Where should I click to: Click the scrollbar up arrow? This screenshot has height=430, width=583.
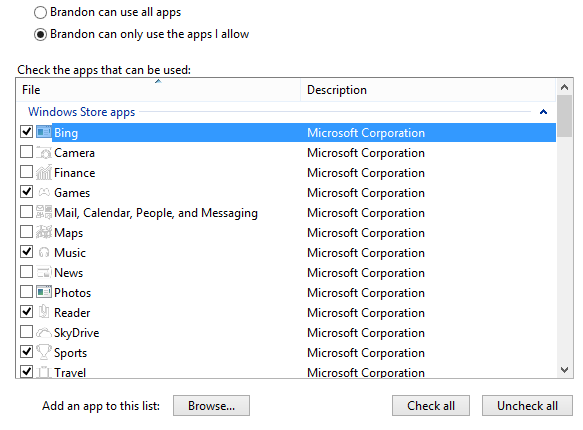564,87
